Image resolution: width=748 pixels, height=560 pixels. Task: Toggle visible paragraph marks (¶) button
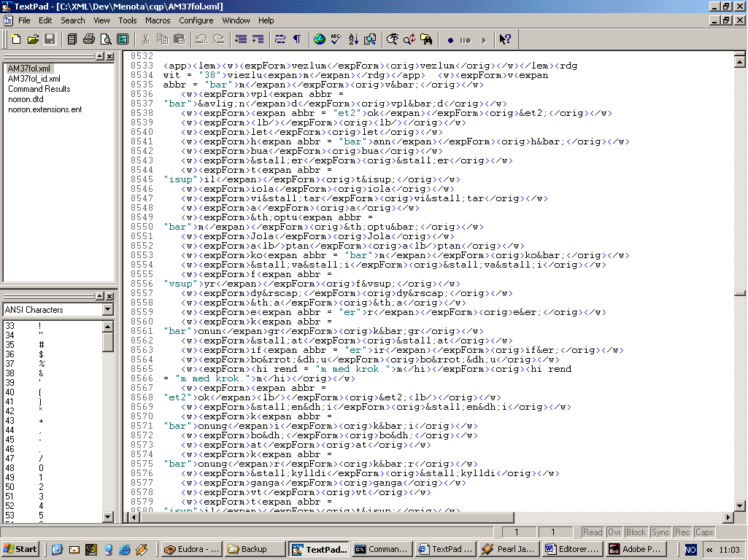(x=297, y=39)
